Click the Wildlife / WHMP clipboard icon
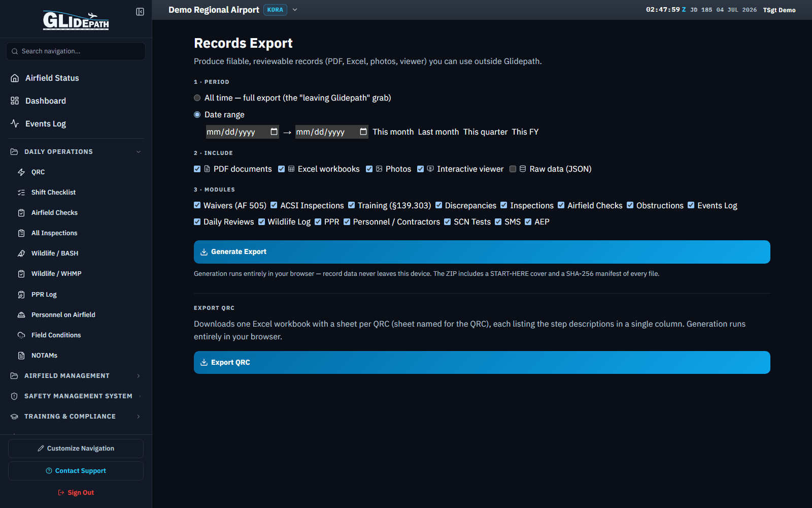 point(21,274)
